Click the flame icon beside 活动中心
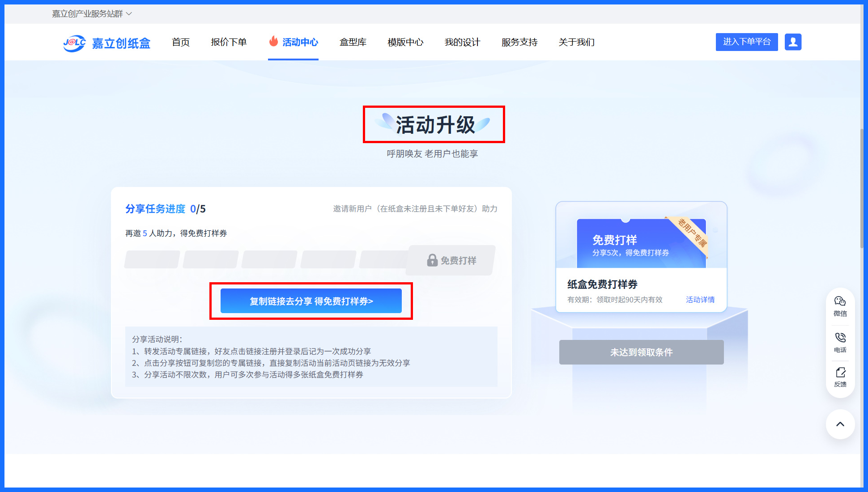 (273, 41)
